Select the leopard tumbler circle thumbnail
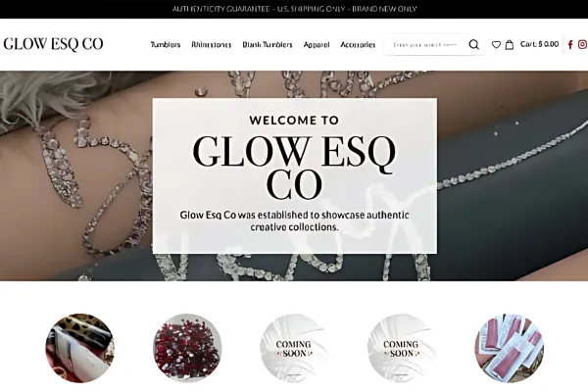 tap(80, 348)
